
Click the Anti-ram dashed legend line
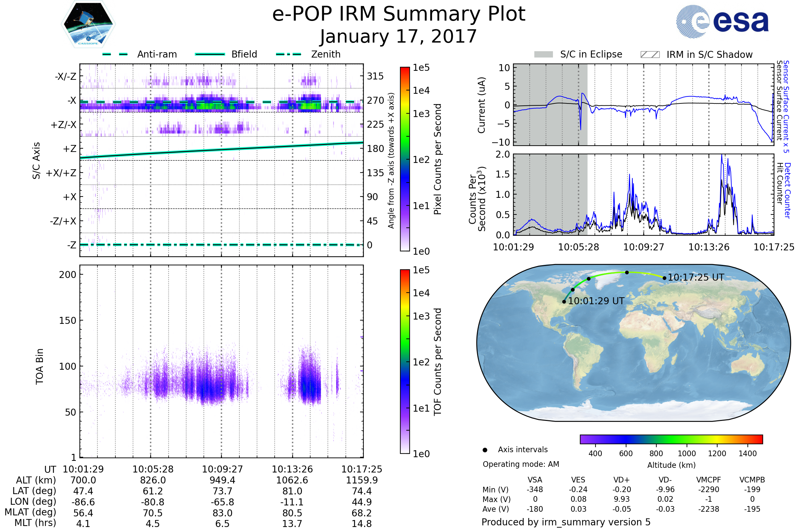pos(115,54)
